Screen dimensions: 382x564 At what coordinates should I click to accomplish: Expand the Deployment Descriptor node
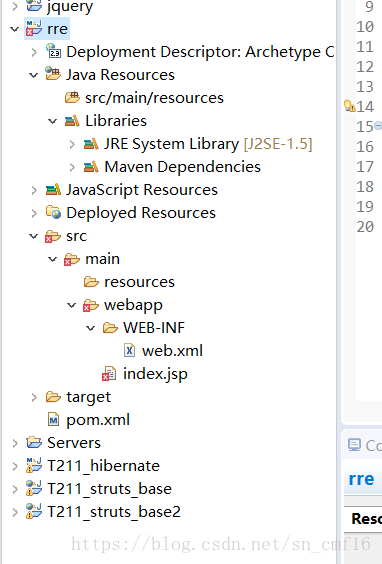(34, 52)
